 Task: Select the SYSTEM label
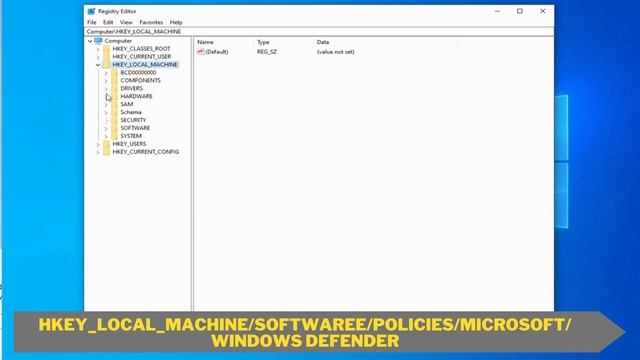[131, 136]
